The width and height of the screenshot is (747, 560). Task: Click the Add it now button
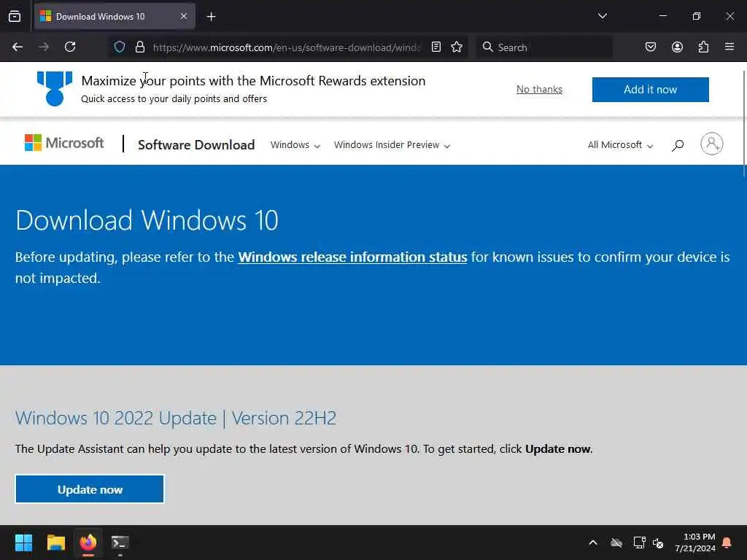point(650,90)
